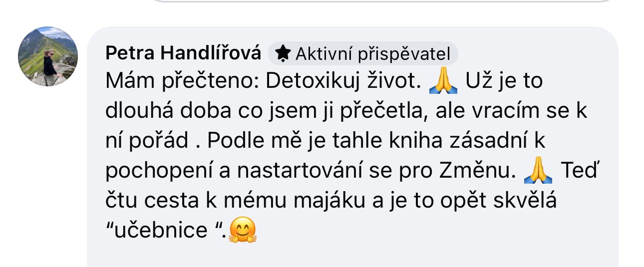644x267 pixels.
Task: Click the Aktivní přispěvatel badge label
Action: (372, 53)
